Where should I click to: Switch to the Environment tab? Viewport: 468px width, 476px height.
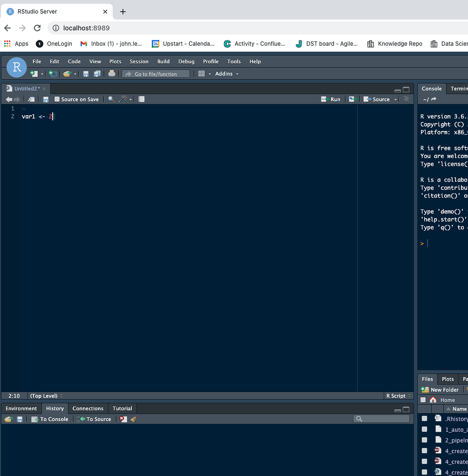pyautogui.click(x=21, y=408)
